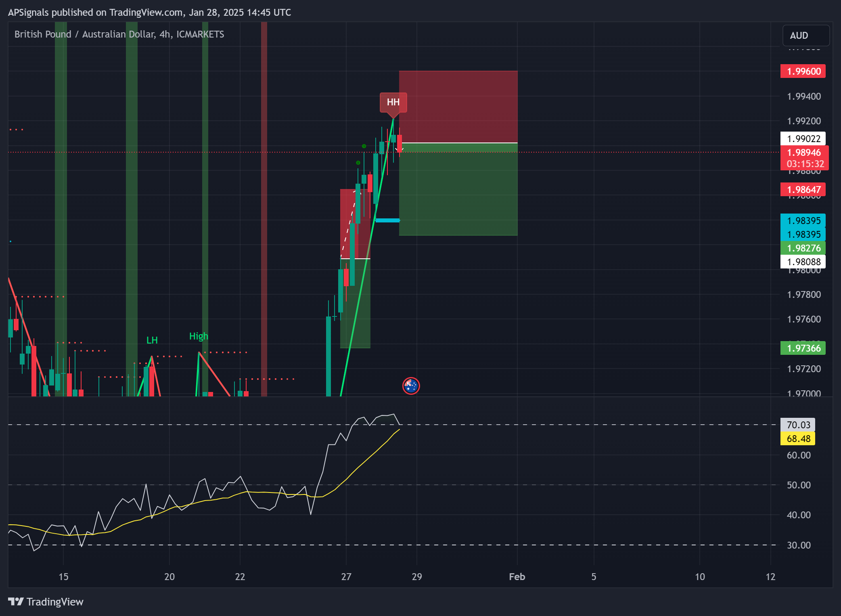Click the AUD currency button
The image size is (841, 616).
[805, 36]
